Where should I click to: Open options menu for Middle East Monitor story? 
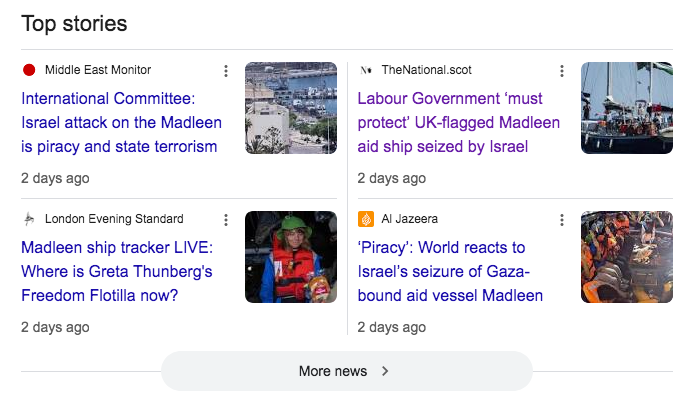226,71
